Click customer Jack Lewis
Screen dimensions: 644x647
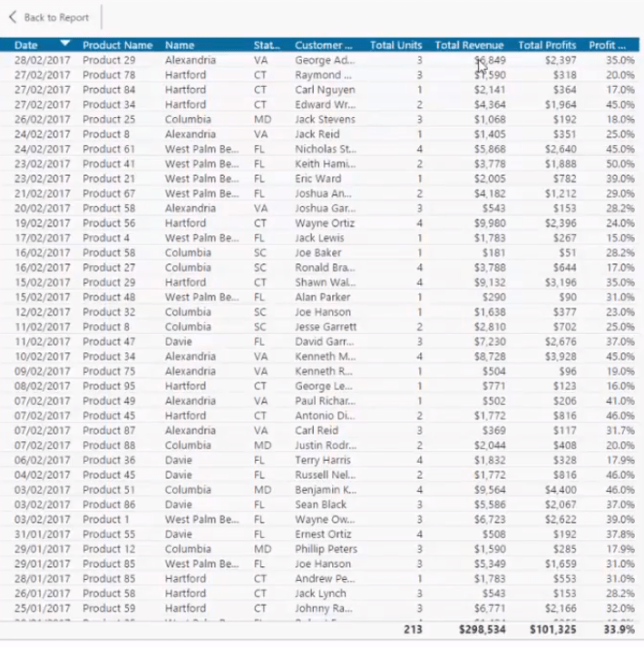tap(319, 238)
